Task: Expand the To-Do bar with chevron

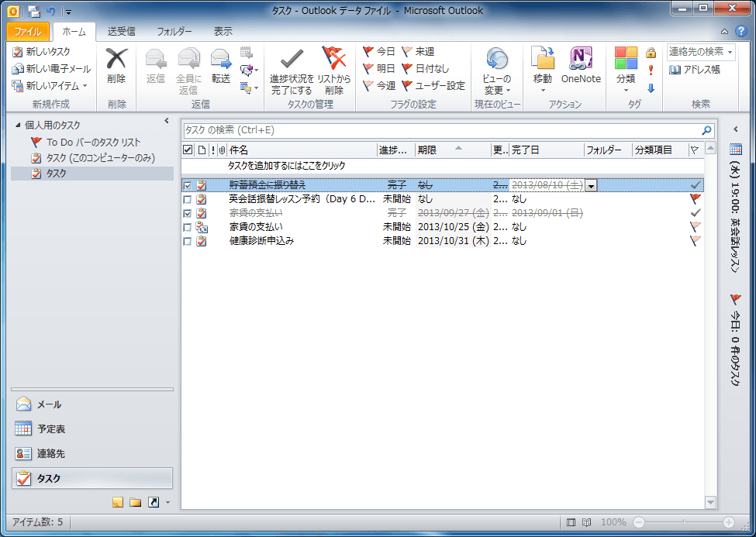Action: (x=736, y=129)
